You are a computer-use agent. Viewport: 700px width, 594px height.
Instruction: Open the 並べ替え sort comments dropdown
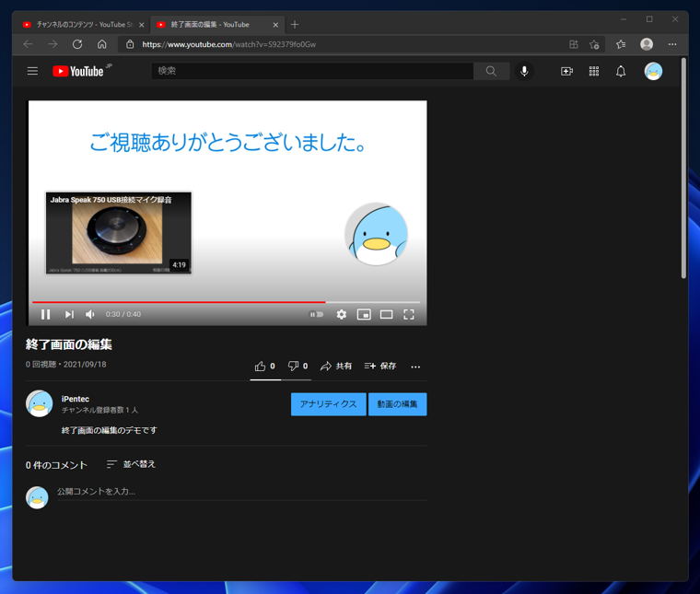pos(131,464)
